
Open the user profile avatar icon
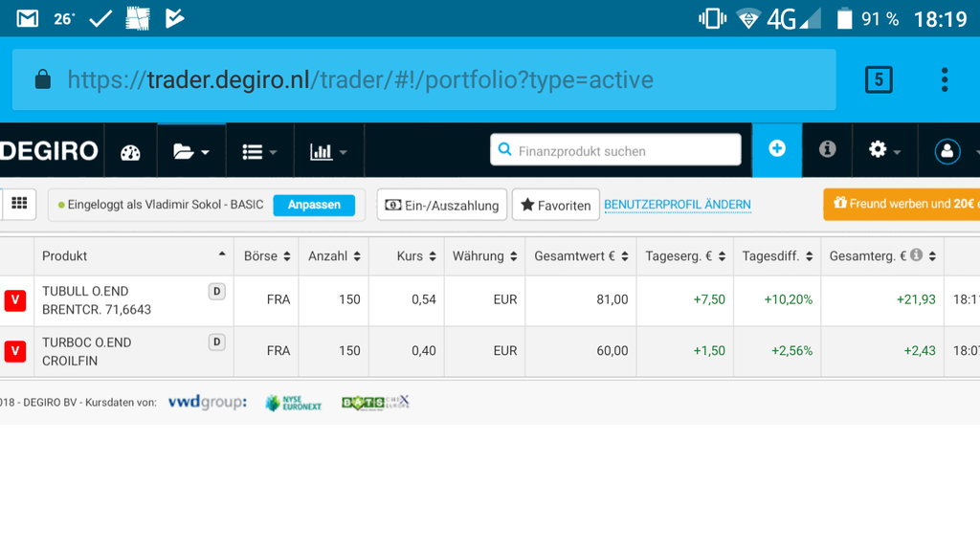[x=947, y=151]
